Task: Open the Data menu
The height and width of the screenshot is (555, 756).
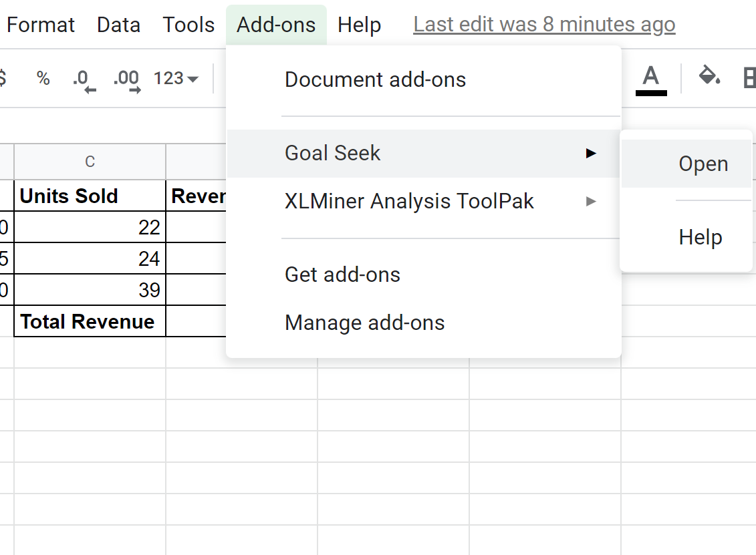Action: 118,25
